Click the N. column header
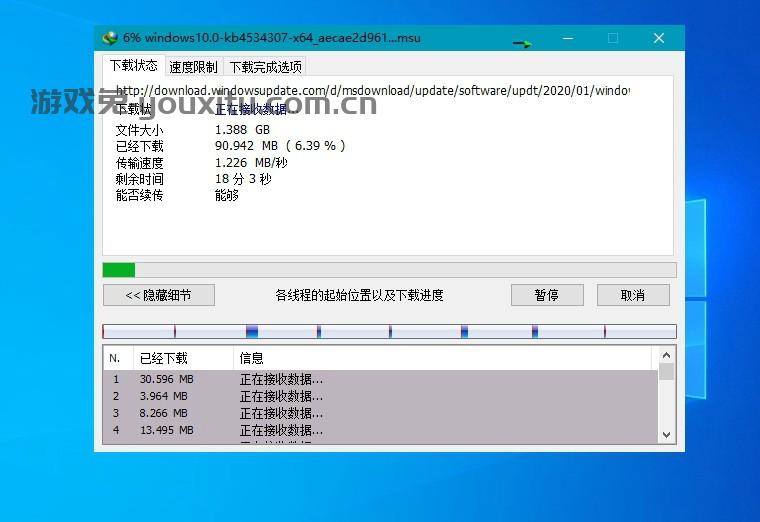This screenshot has width=760, height=522. click(118, 358)
